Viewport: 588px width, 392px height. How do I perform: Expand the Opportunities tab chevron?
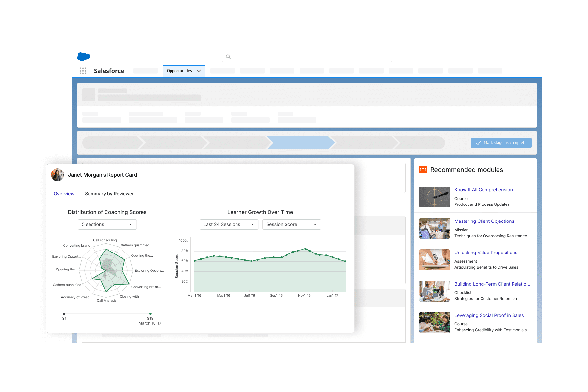point(199,71)
